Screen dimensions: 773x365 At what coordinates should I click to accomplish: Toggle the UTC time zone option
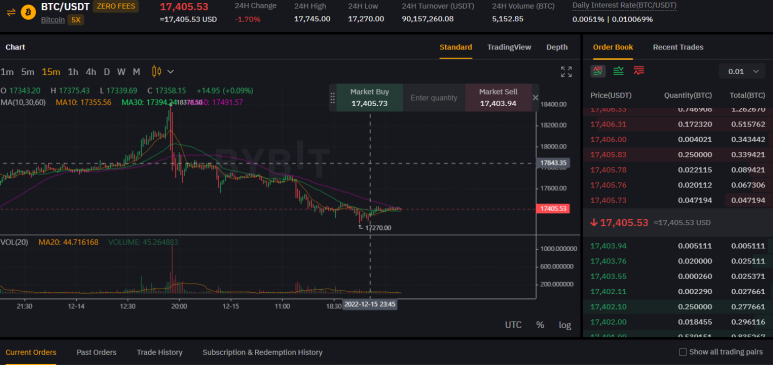(x=513, y=325)
